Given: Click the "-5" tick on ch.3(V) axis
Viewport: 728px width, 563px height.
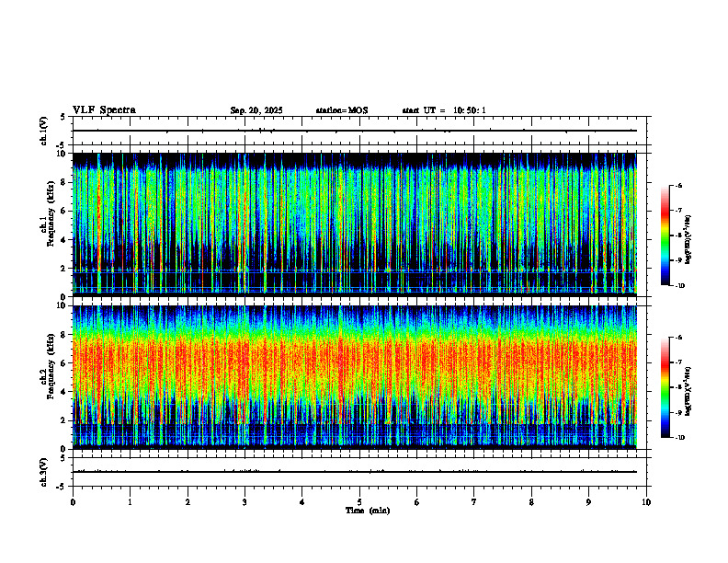Looking at the screenshot, I should [62, 487].
